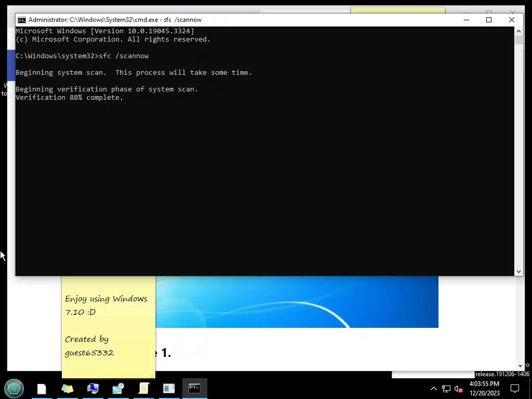532x399 pixels.
Task: Click 'Beginning system scan. This process will take some time.'
Action: (x=134, y=73)
